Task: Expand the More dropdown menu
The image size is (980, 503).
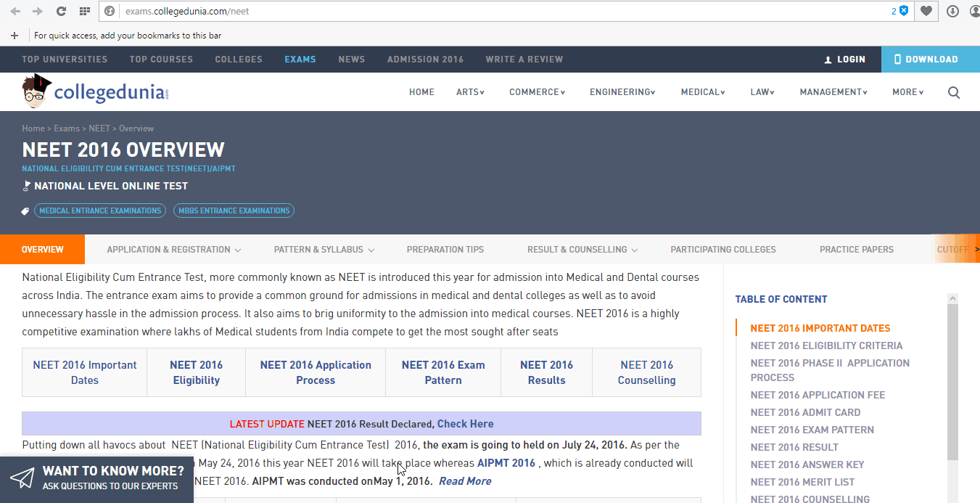Action: coord(908,92)
